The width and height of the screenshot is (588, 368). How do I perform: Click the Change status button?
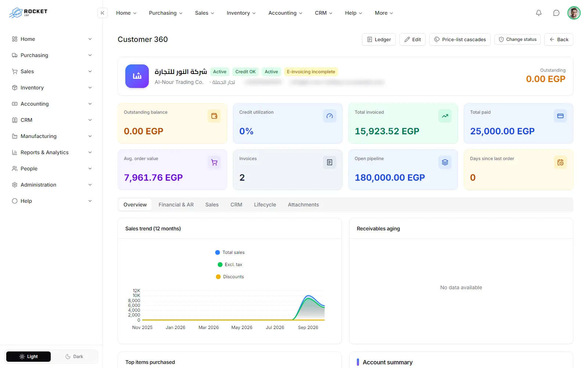pyautogui.click(x=517, y=39)
